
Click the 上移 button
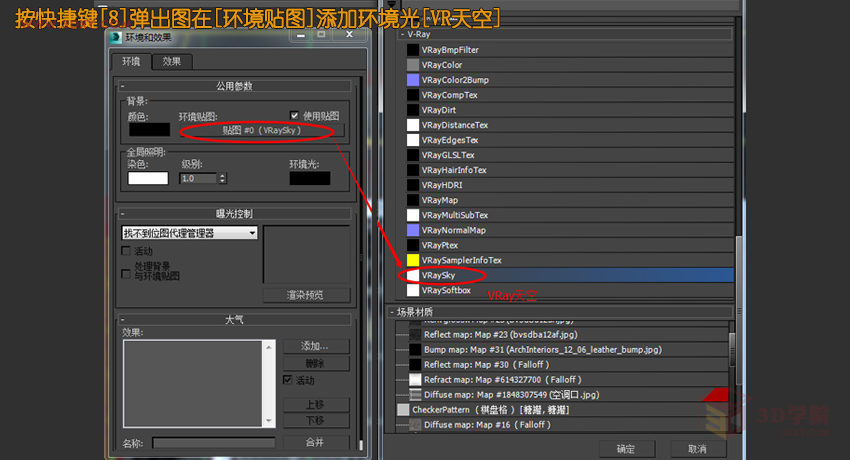316,405
